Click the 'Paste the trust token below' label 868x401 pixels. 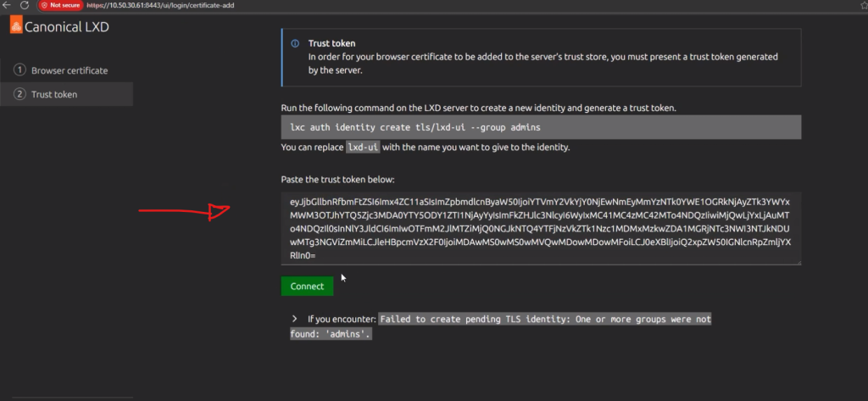pos(337,180)
